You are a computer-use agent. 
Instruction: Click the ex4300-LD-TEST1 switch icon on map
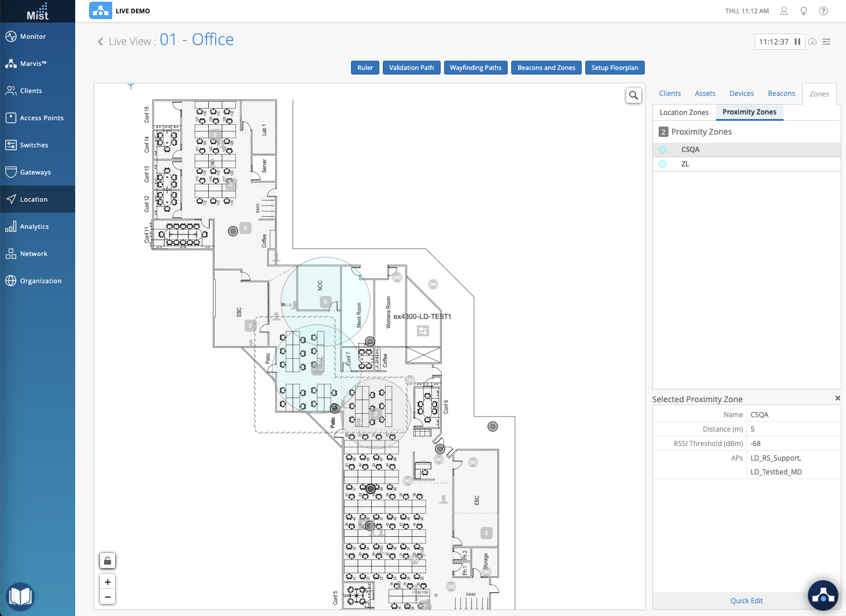pyautogui.click(x=423, y=331)
